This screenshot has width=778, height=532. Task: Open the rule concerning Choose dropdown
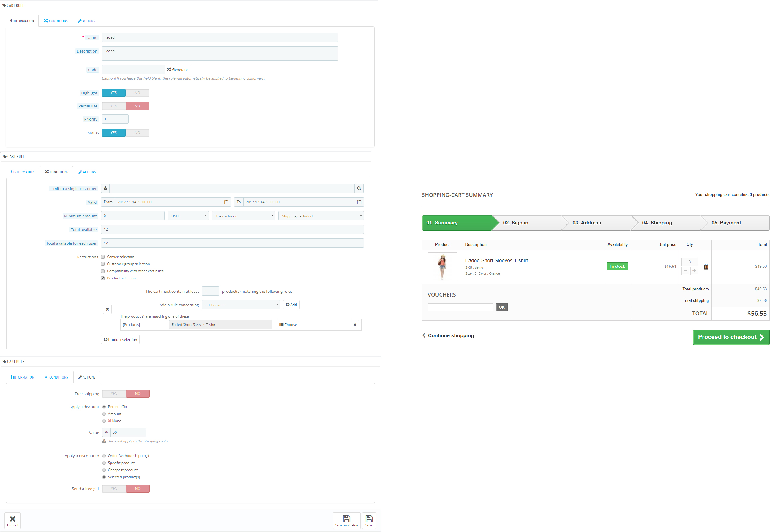pos(241,305)
